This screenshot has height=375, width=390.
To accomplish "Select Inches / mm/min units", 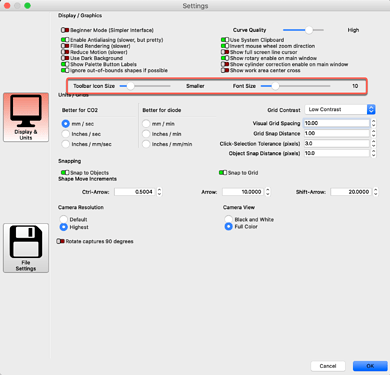I will tap(146, 144).
